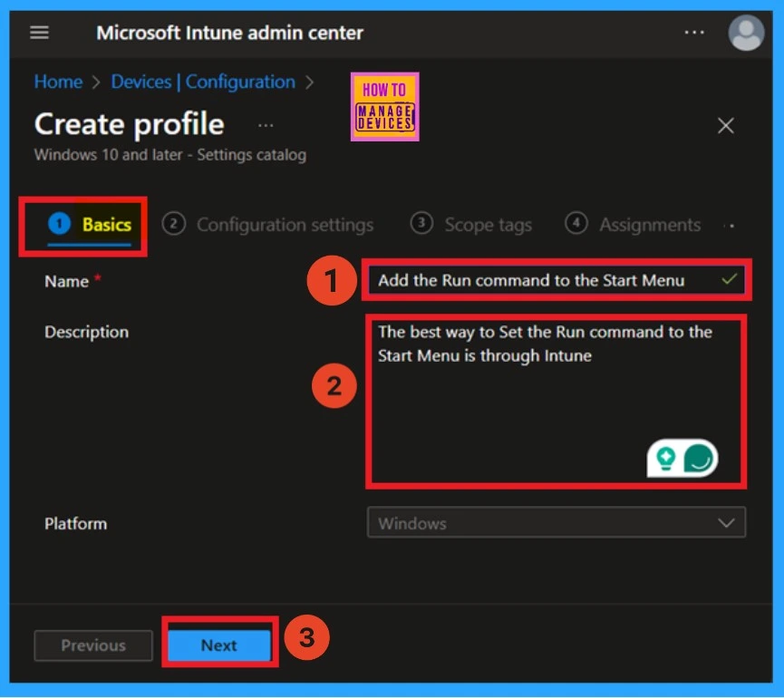Switch to Assignments step
The height and width of the screenshot is (698, 784).
click(633, 225)
